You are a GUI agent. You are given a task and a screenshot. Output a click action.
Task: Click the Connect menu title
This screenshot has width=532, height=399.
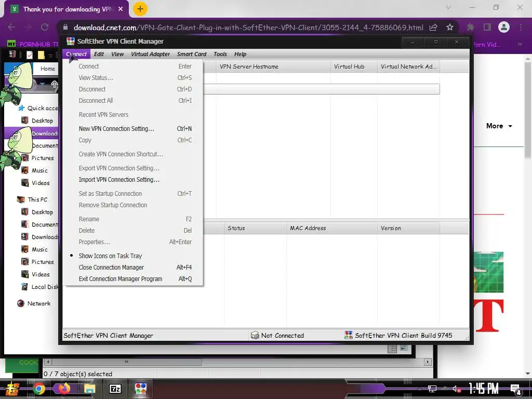76,54
